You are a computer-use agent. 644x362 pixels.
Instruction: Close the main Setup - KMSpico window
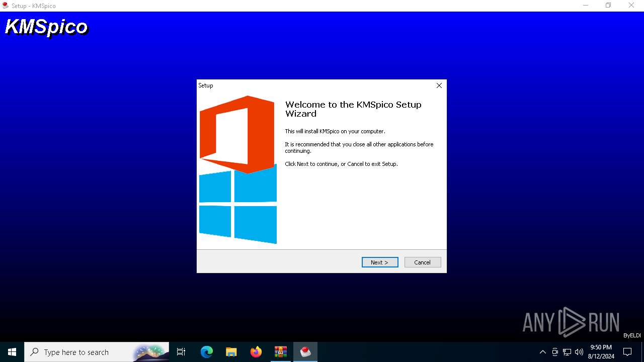pyautogui.click(x=631, y=6)
